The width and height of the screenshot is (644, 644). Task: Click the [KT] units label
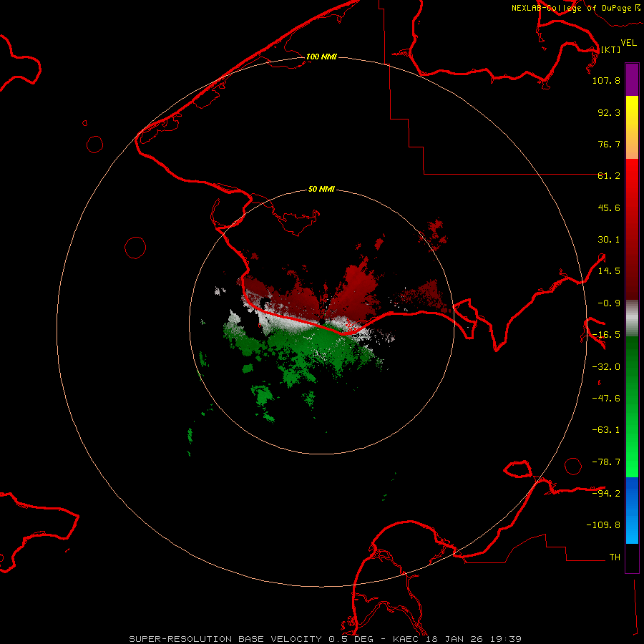(611, 49)
